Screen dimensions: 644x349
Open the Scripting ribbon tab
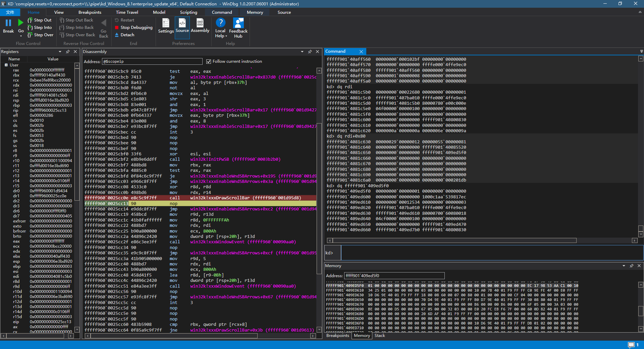(x=189, y=12)
